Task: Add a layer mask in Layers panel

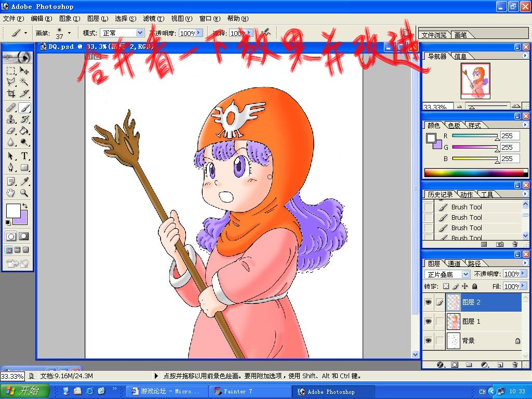Action: point(455,365)
